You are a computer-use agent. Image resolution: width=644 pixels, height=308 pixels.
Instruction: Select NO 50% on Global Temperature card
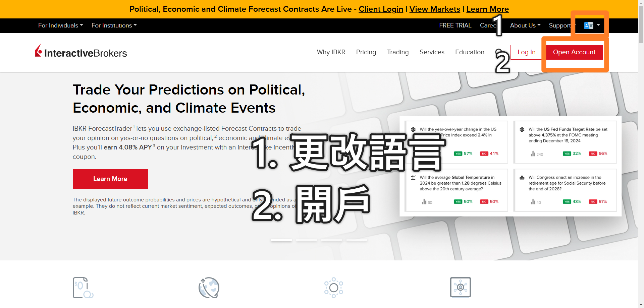pyautogui.click(x=489, y=201)
